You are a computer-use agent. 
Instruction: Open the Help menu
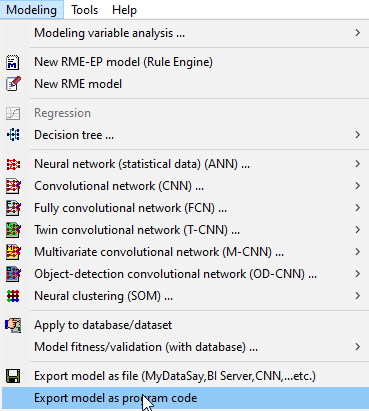point(124,10)
